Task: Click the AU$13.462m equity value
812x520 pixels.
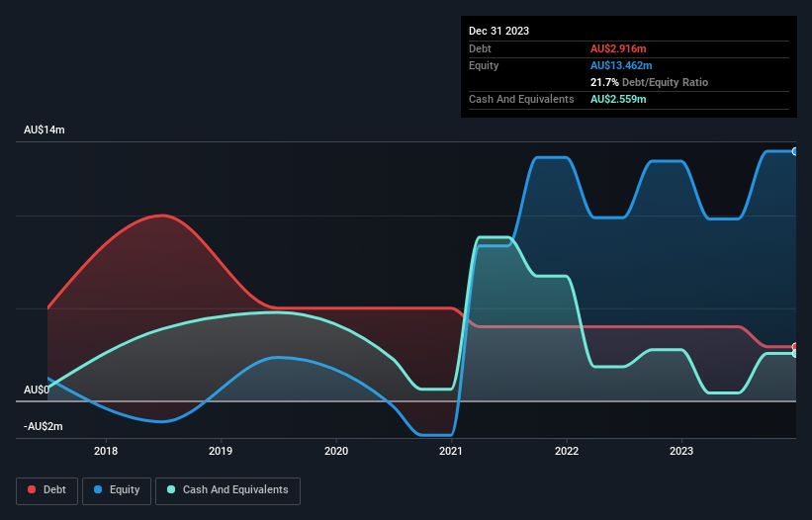Action: pyautogui.click(x=621, y=65)
